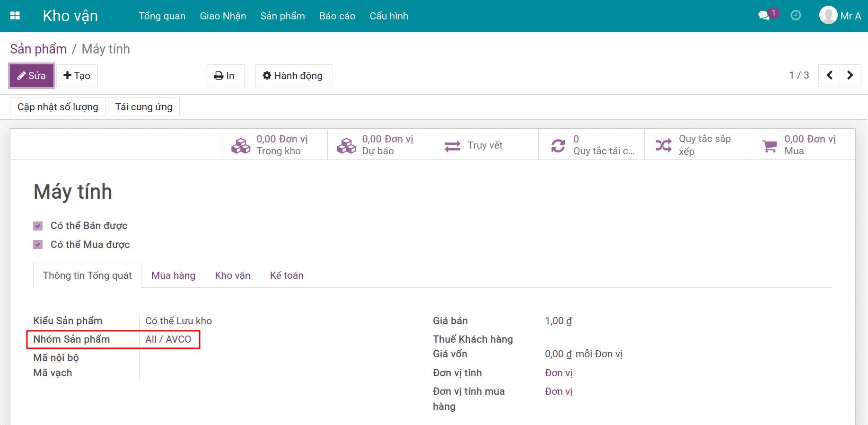Click the 1 / 3 pager counter

pyautogui.click(x=799, y=75)
